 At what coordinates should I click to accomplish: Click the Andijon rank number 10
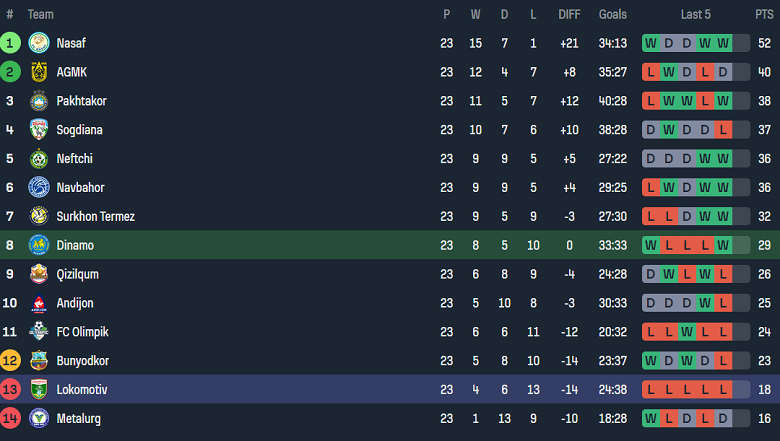pyautogui.click(x=10, y=303)
